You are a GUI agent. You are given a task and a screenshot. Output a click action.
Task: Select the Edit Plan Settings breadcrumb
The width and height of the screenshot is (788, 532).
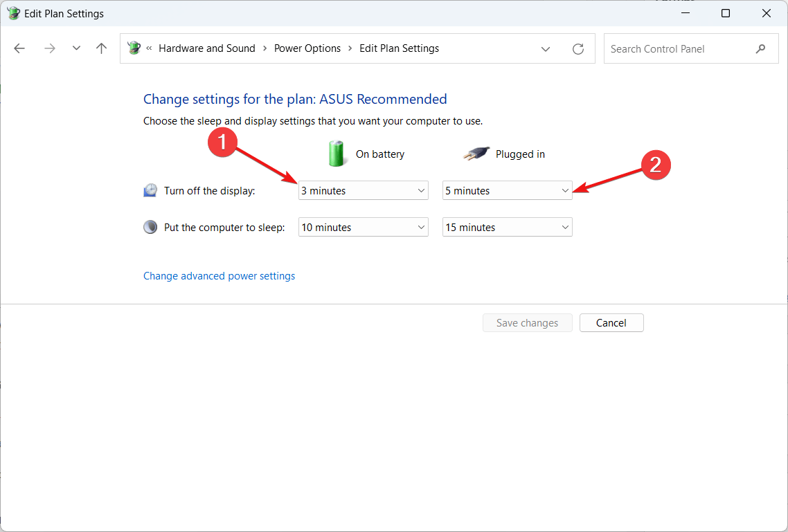[399, 48]
